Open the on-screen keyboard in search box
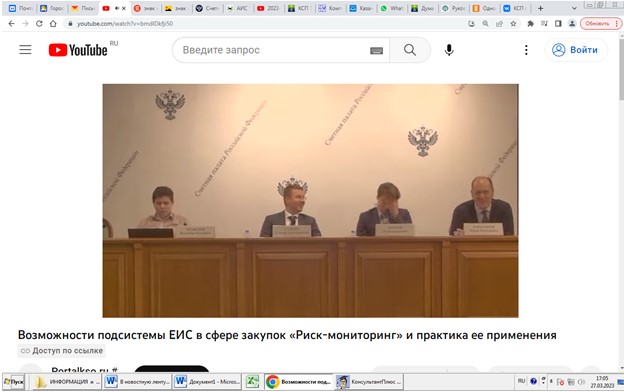 click(376, 50)
